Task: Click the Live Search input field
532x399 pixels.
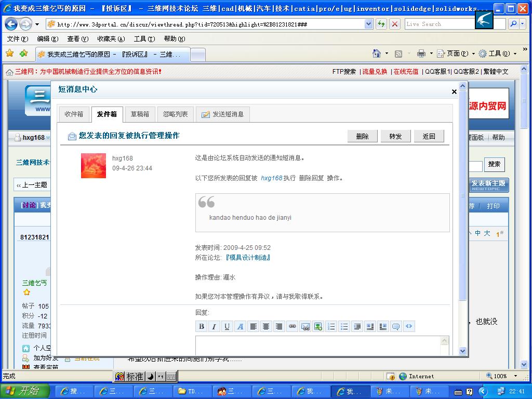Action: tap(440, 24)
